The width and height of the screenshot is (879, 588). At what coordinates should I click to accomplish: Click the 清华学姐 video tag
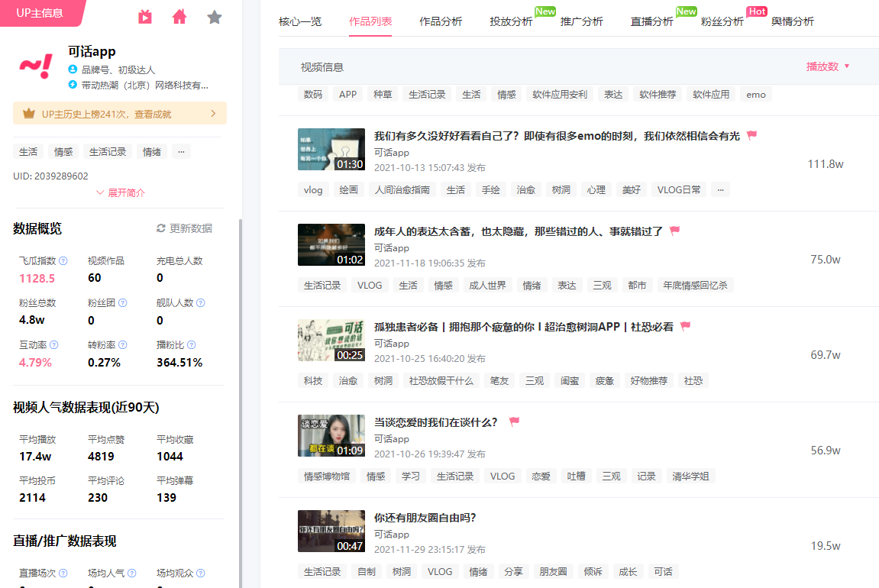690,477
